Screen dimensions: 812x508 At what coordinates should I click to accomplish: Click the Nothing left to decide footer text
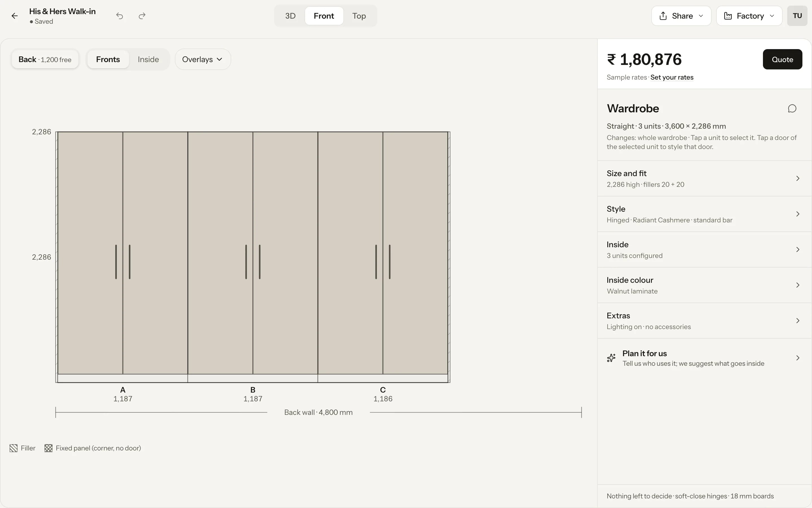point(690,496)
